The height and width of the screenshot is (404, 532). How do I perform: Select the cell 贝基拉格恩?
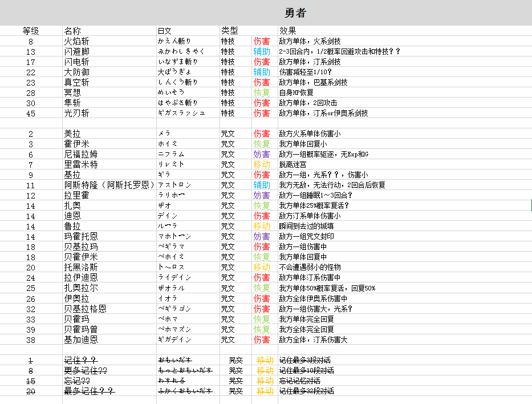[85, 309]
